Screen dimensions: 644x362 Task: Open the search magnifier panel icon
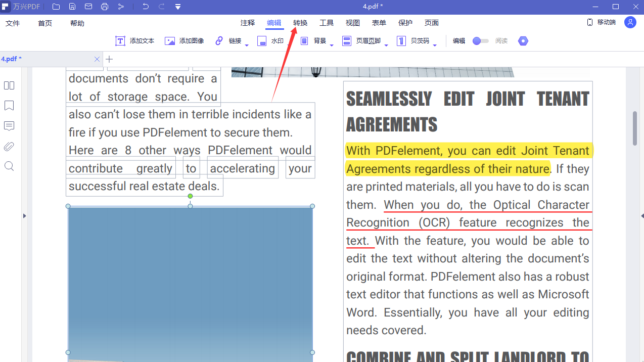coord(9,166)
